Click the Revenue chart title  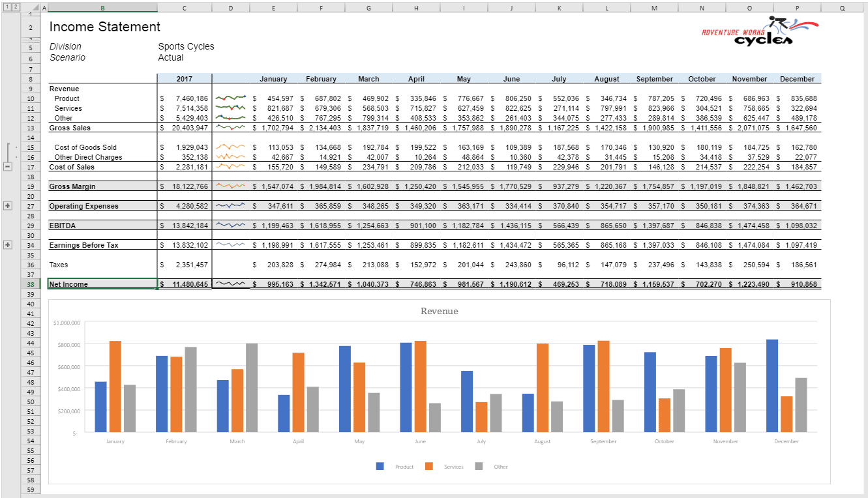tap(440, 311)
